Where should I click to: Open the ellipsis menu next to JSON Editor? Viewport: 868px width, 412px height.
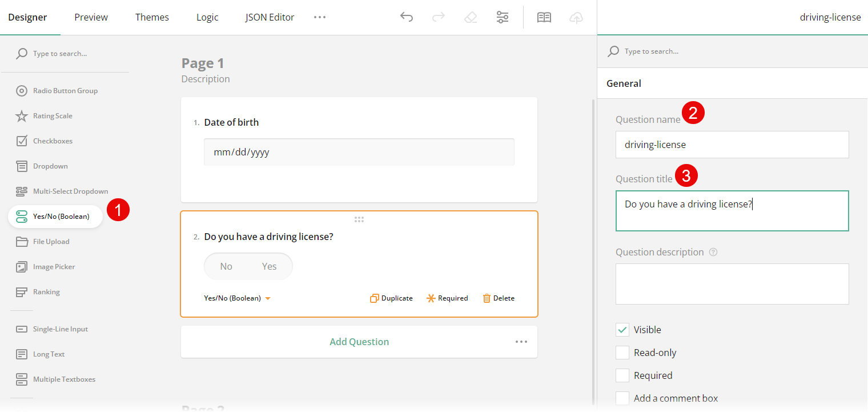point(319,17)
